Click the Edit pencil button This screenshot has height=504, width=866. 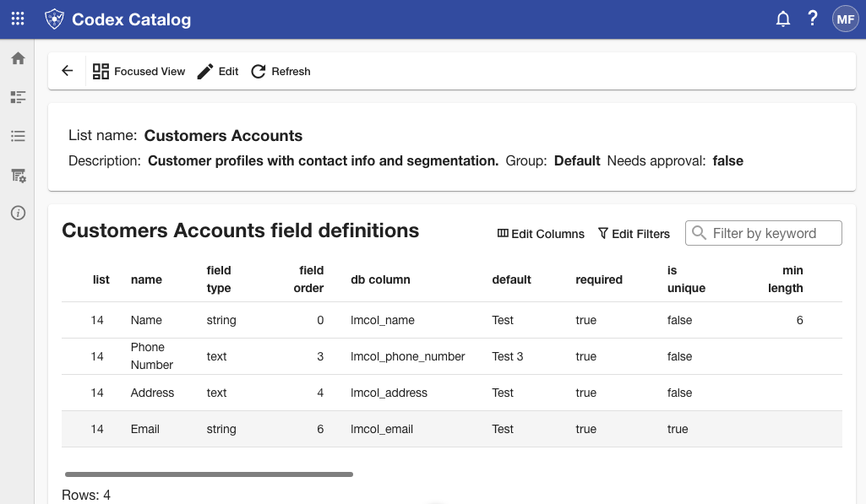coord(218,71)
